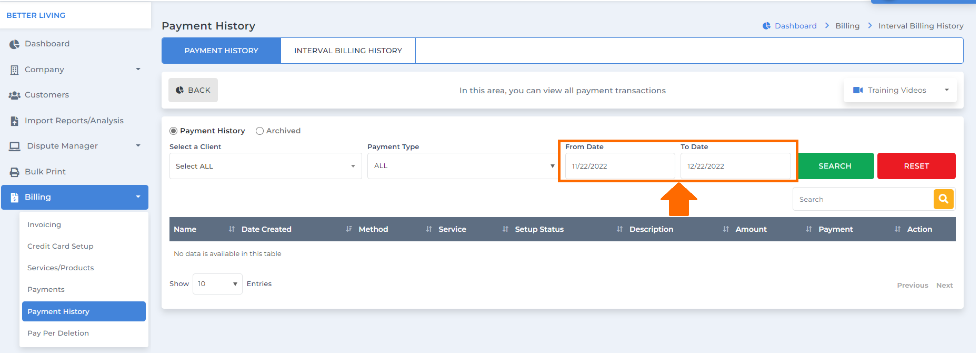Open the Show entries count dropdown
980x353 pixels.
tap(217, 284)
